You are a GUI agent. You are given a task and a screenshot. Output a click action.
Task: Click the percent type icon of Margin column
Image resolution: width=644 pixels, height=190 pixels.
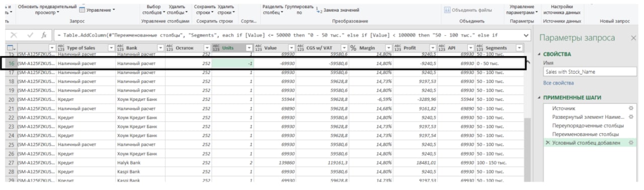tap(353, 47)
